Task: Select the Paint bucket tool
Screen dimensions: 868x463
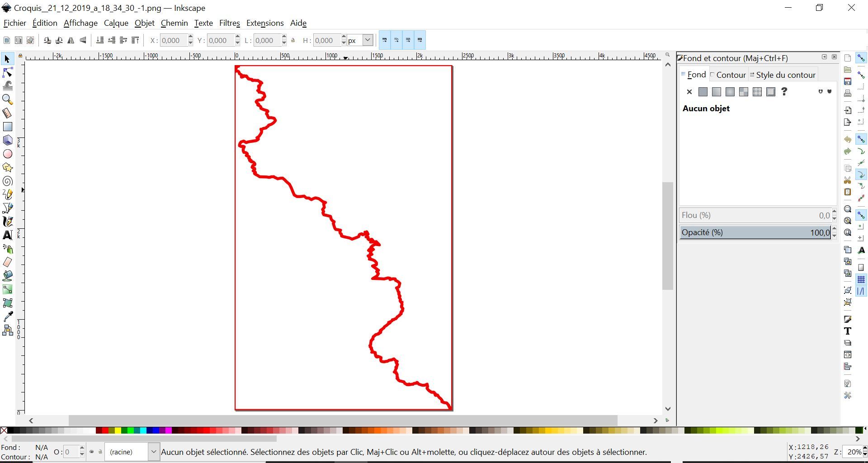Action: click(x=7, y=276)
